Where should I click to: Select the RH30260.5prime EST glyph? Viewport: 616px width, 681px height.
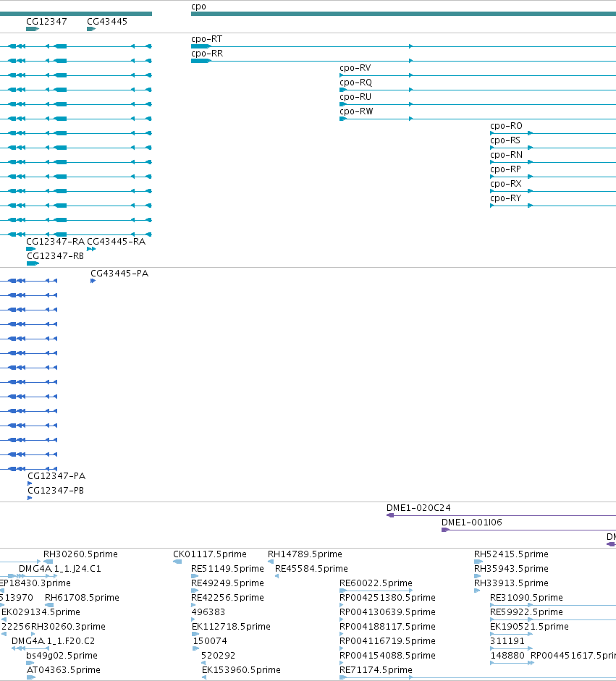(x=48, y=562)
